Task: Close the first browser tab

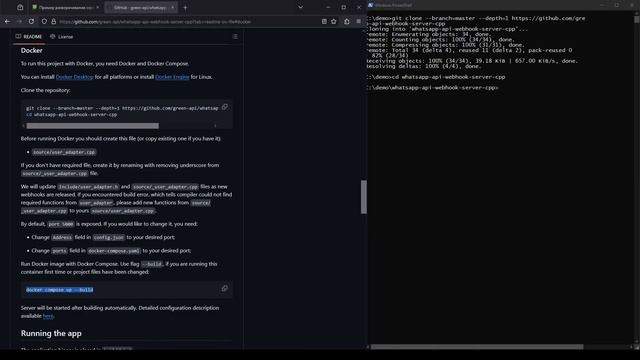Action: click(98, 7)
